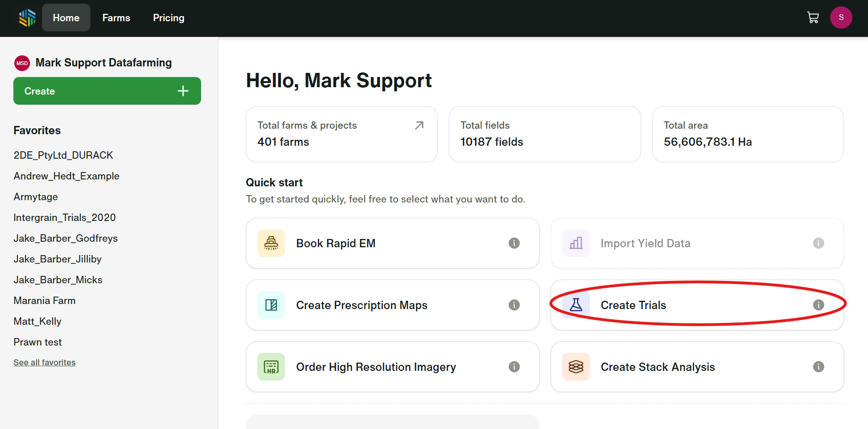Start Create Trials quick start

(633, 305)
